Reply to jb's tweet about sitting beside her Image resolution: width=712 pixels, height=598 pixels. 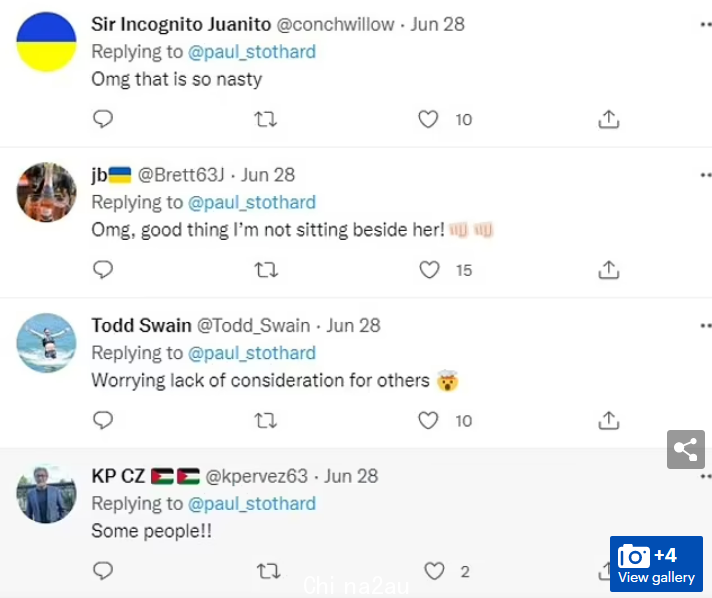(x=103, y=270)
